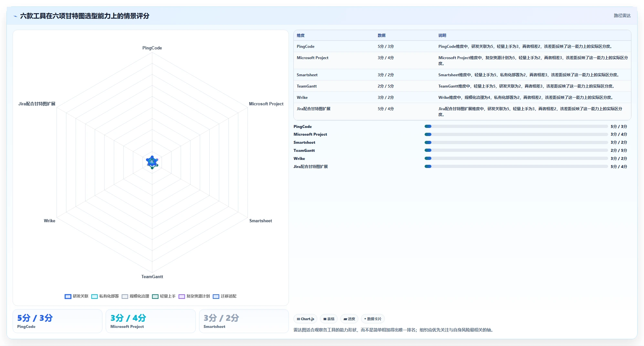
Task: Click the Microsoft Project axis label on radar
Action: coord(266,104)
